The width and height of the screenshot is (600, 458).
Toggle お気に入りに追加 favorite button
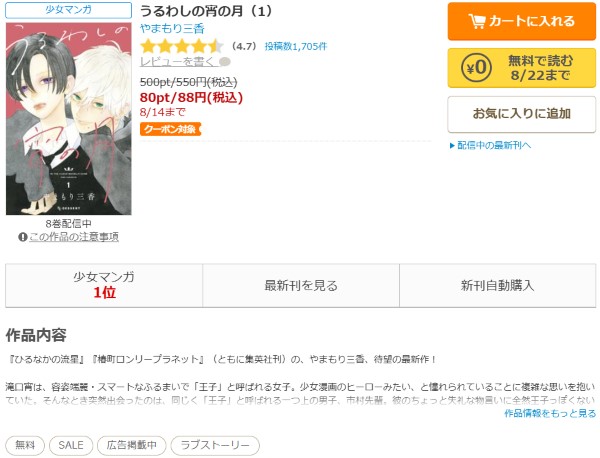pyautogui.click(x=522, y=114)
